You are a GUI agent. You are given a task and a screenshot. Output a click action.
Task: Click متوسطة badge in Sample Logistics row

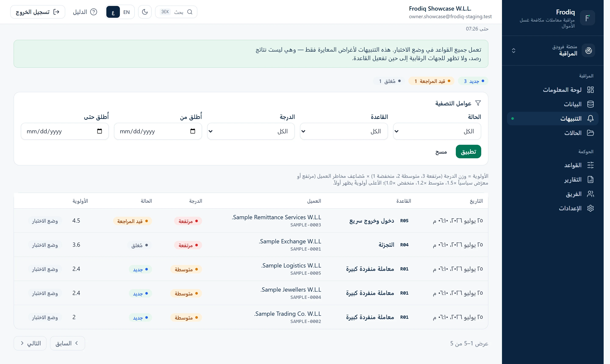point(186,269)
